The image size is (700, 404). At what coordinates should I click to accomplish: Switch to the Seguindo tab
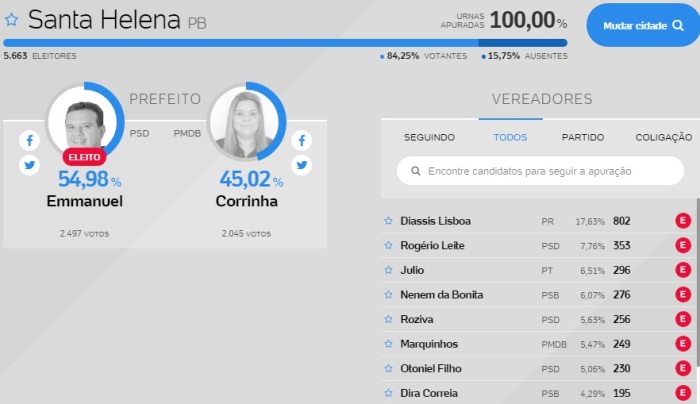pyautogui.click(x=429, y=137)
